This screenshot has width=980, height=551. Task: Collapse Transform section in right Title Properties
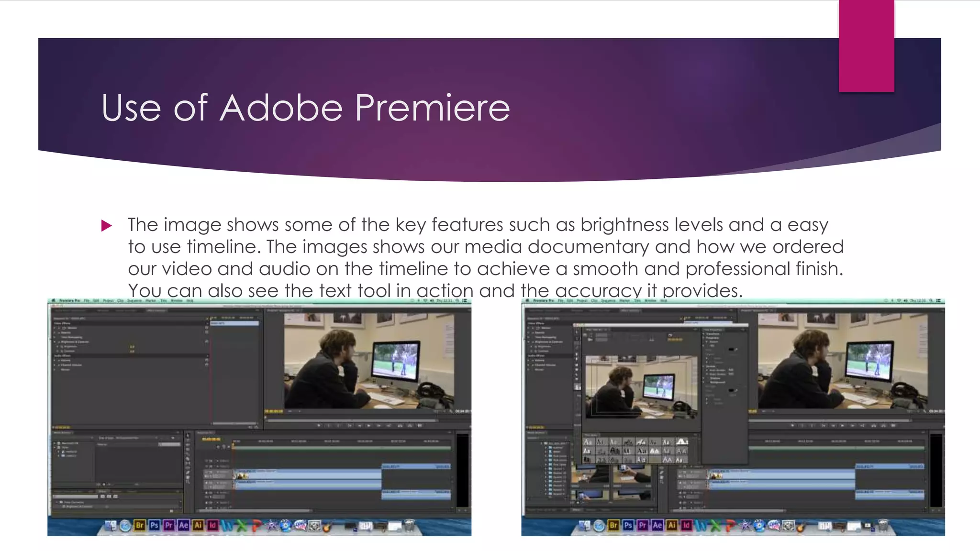[703, 334]
